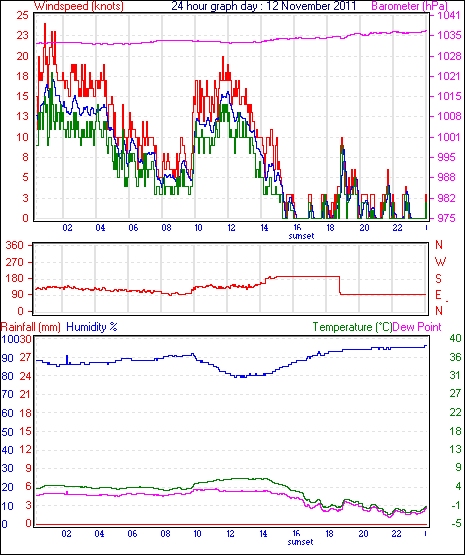Click the sunset marker under bottom graph
Viewport: 465px width, 556px height.
tap(300, 542)
